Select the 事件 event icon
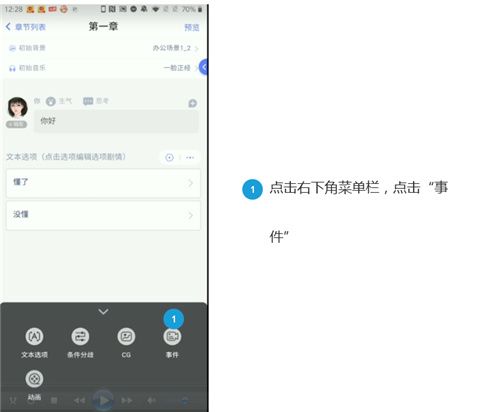The width and height of the screenshot is (480, 412). coord(172,337)
